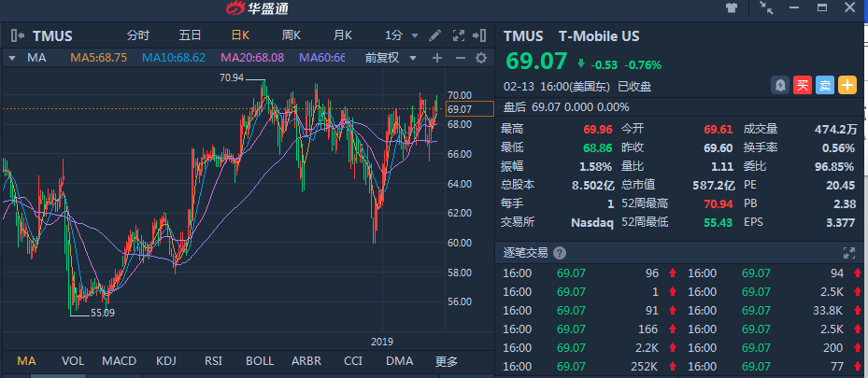Viewport: 868px width, 378px height.
Task: Open indicator settings gear
Action: [481, 58]
